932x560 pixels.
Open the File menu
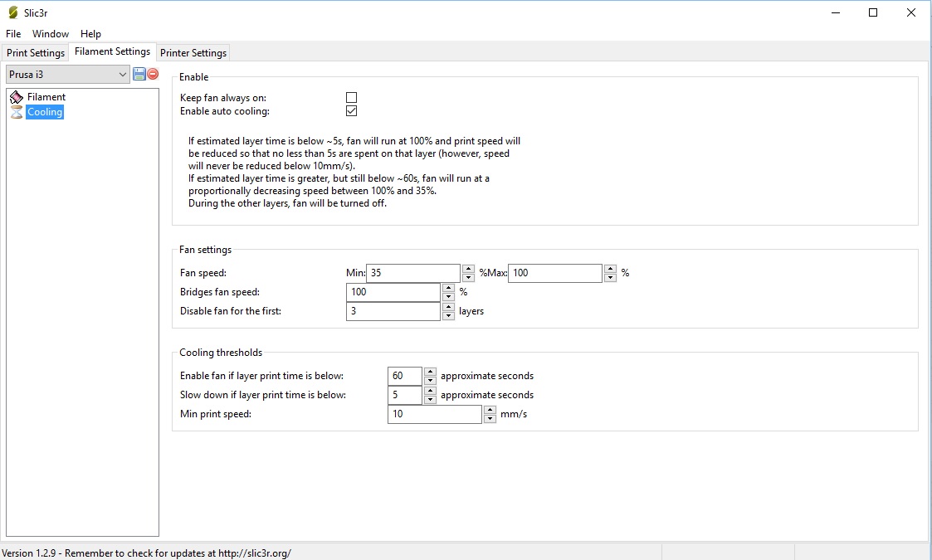13,34
